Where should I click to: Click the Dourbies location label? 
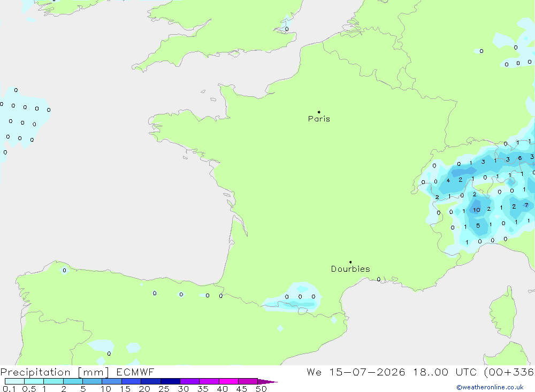click(x=350, y=269)
